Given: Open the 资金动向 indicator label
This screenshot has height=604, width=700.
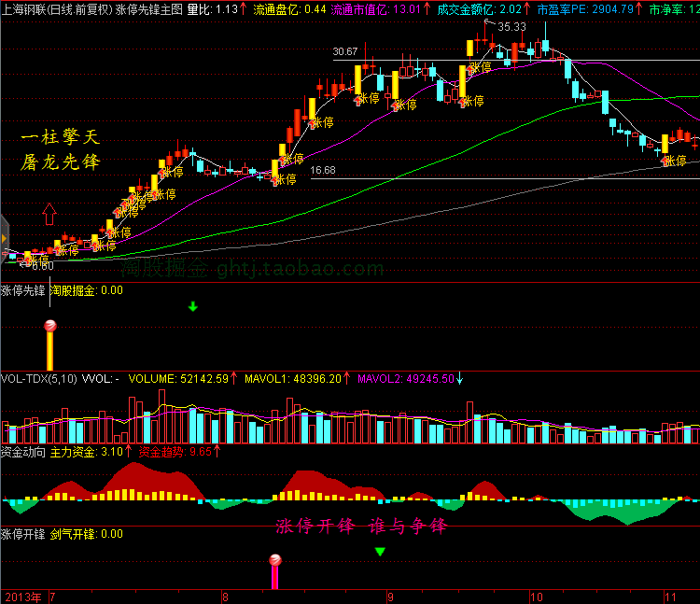Looking at the screenshot, I should (23, 451).
